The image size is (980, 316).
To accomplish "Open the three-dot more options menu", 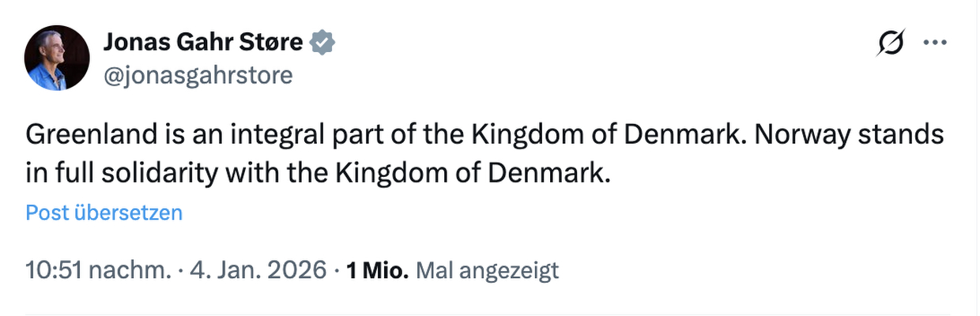I will click(x=935, y=43).
